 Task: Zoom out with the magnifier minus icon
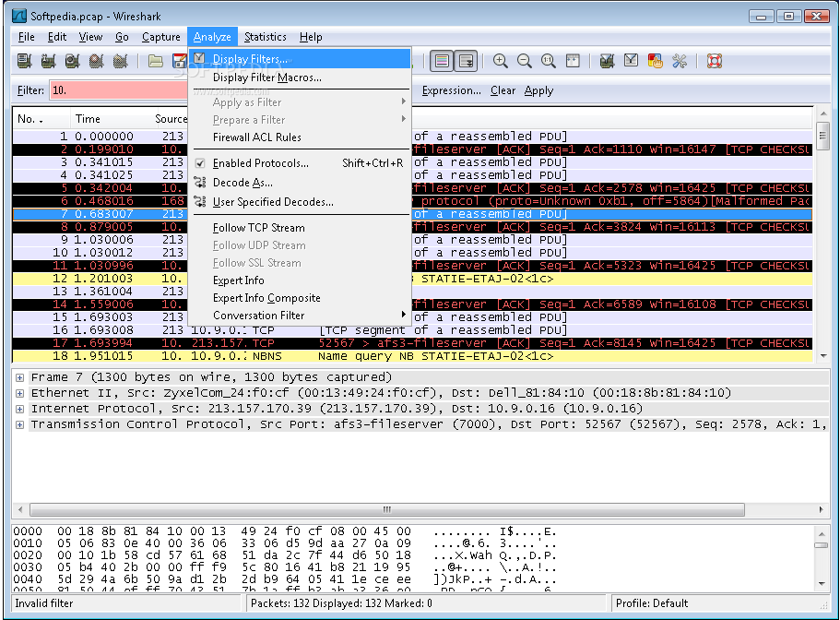pyautogui.click(x=525, y=61)
